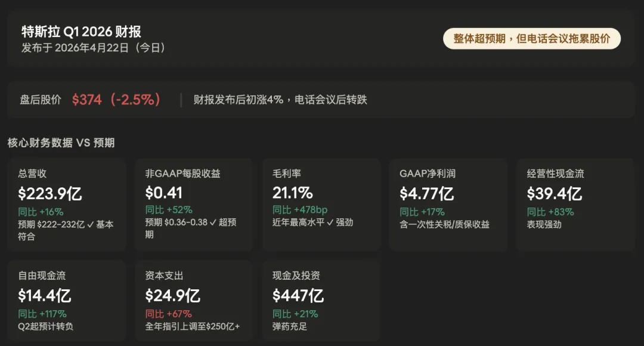Click the $0.41 EPS value
The height and width of the screenshot is (346, 644).
(163, 193)
